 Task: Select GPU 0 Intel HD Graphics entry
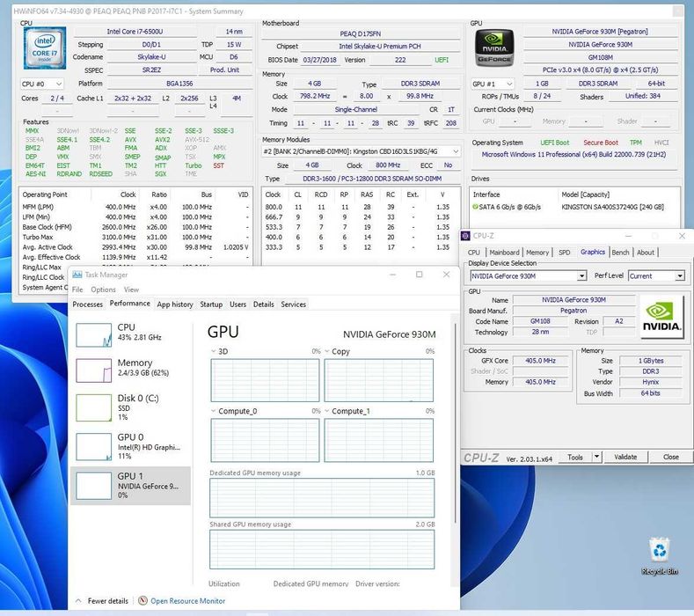130,446
